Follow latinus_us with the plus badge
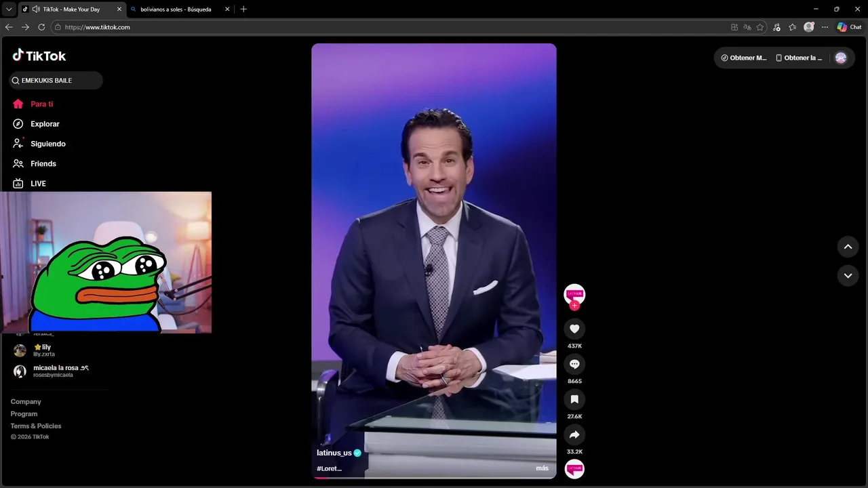The height and width of the screenshot is (488, 868). tap(574, 306)
